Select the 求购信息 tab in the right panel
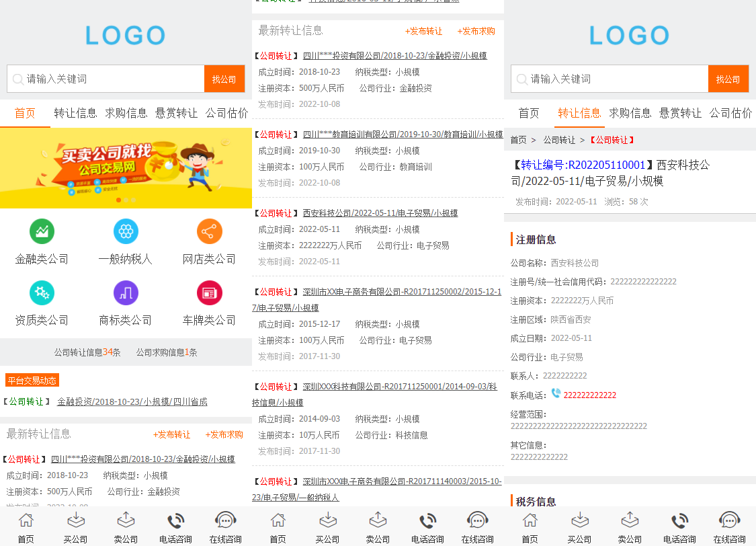 (x=630, y=114)
